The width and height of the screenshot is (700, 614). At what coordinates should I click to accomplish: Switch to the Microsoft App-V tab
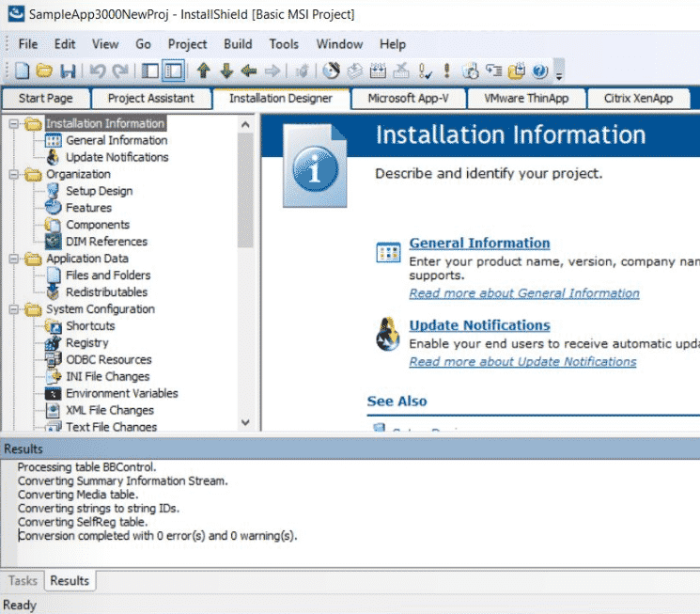[x=408, y=99]
